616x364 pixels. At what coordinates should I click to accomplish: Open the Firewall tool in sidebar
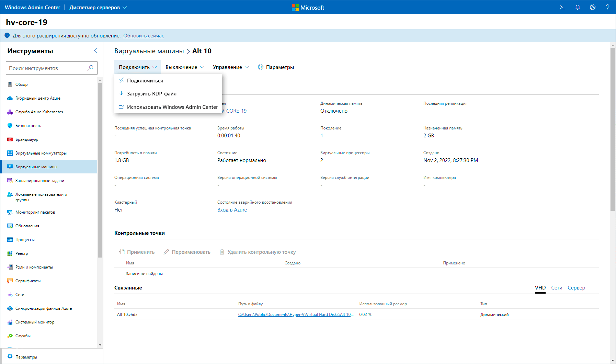27,139
